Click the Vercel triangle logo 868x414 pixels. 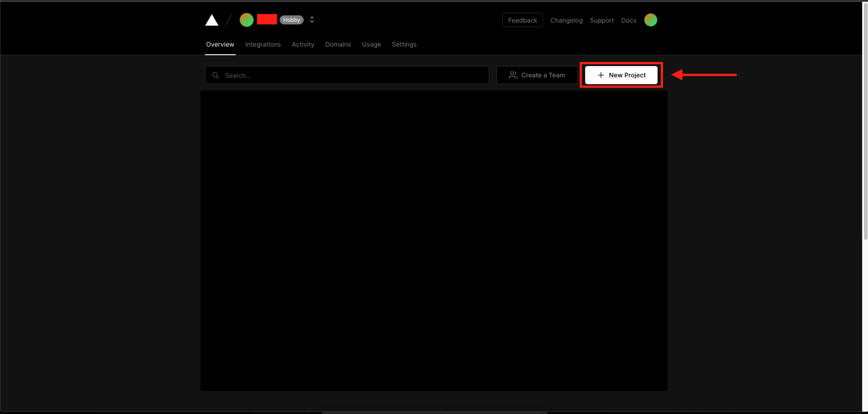click(211, 19)
